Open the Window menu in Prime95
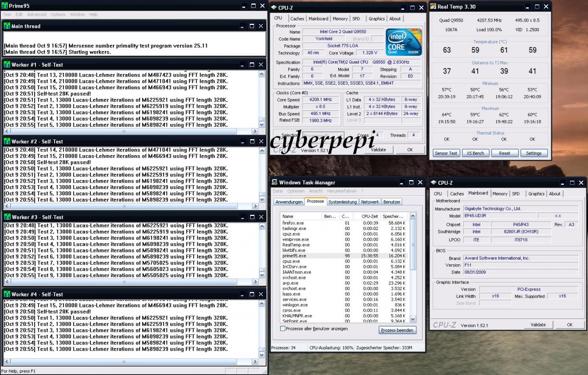This screenshot has width=588, height=375. 77,14
